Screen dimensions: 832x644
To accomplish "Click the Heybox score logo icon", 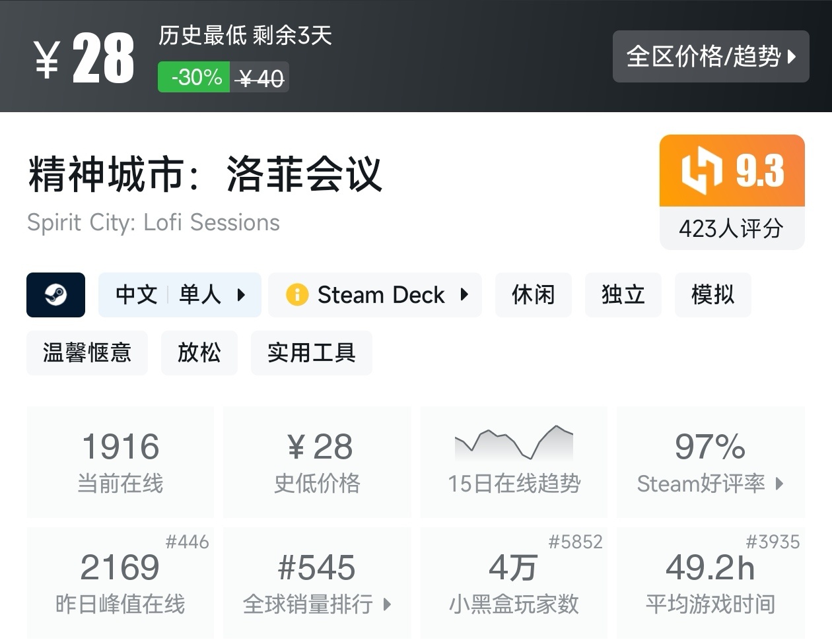I will pos(702,171).
